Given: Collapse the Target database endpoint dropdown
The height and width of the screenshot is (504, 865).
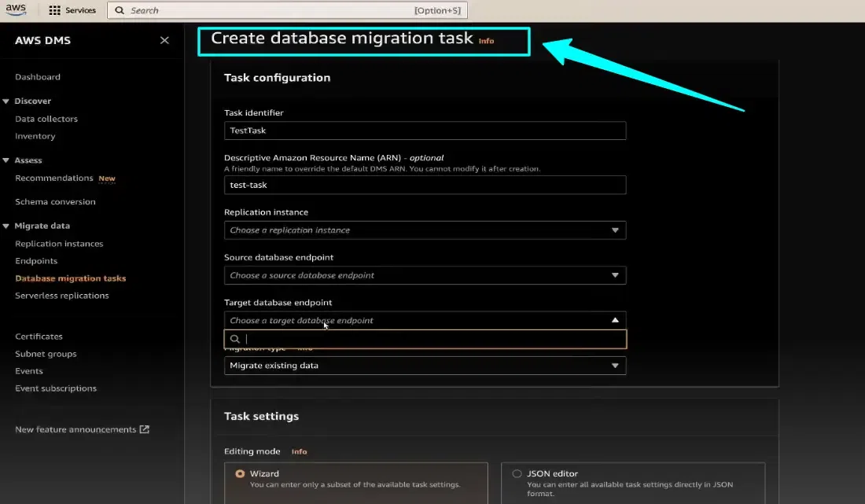Looking at the screenshot, I should click(x=425, y=320).
